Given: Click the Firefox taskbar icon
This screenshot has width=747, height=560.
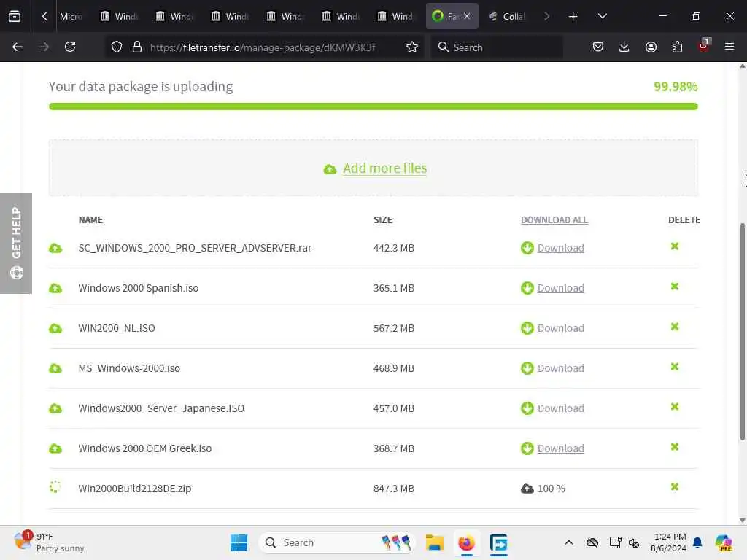Looking at the screenshot, I should point(466,542).
